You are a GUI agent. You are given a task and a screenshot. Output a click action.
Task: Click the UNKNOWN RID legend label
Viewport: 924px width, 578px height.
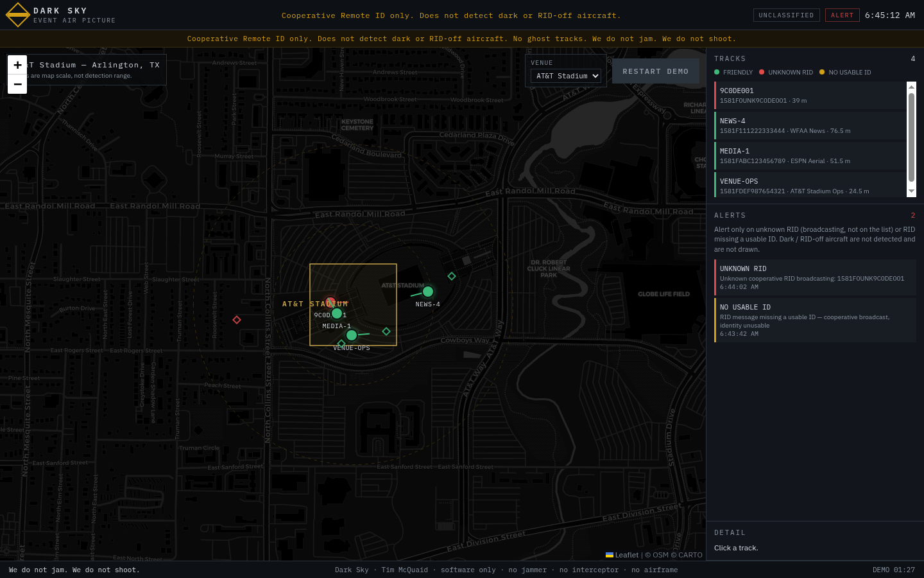point(791,72)
